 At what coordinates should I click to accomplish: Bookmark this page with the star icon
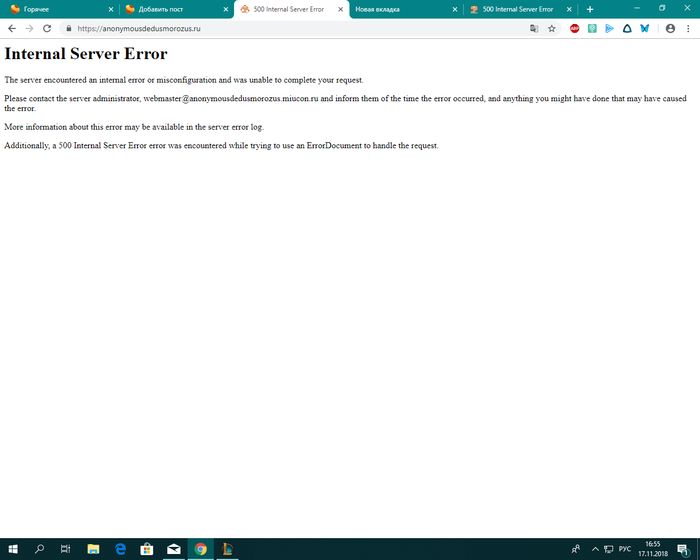[x=551, y=29]
